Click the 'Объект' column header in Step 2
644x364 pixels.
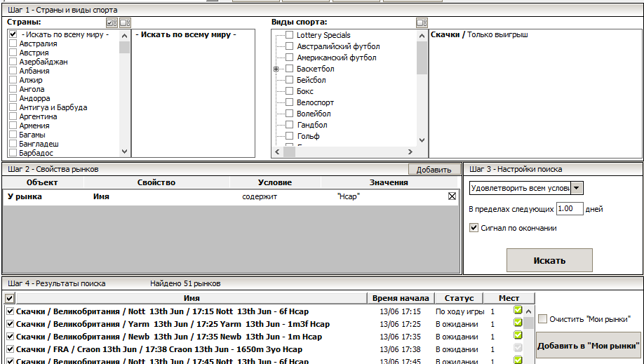pyautogui.click(x=42, y=182)
